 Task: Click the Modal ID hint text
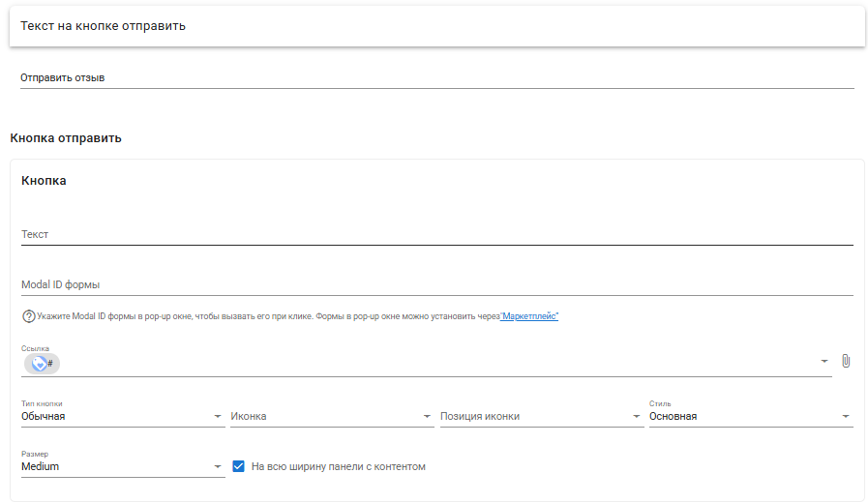point(268,316)
